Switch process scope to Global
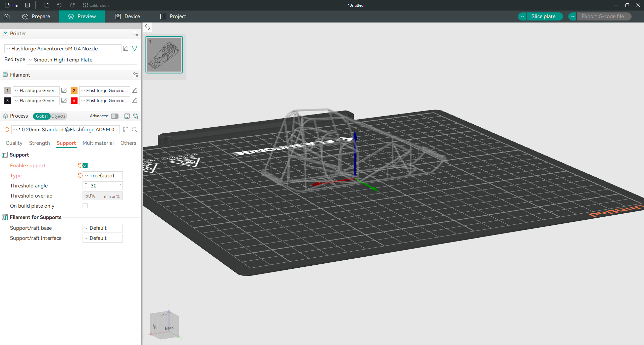 click(x=42, y=116)
